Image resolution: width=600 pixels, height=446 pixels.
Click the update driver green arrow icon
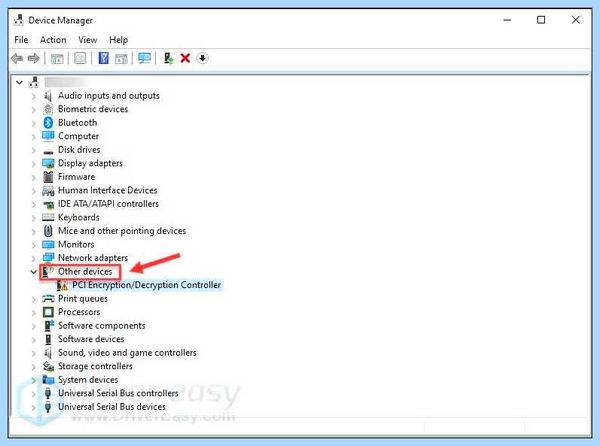(168, 58)
